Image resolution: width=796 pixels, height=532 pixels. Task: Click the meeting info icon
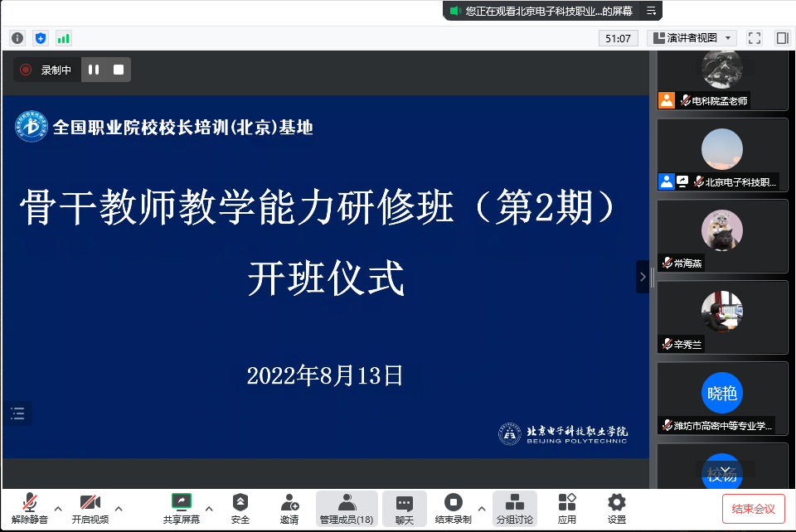(17, 38)
